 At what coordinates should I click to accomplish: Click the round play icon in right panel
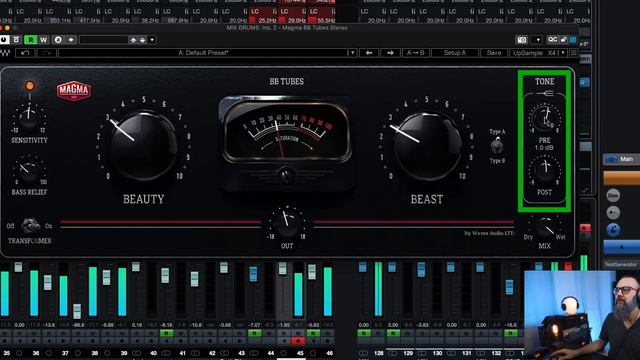click(613, 213)
